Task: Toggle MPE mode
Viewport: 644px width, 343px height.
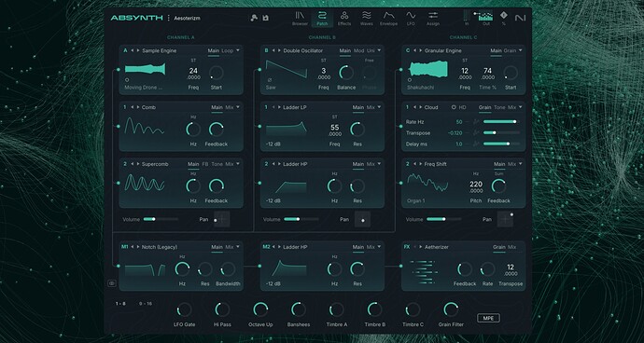Action: pyautogui.click(x=488, y=318)
